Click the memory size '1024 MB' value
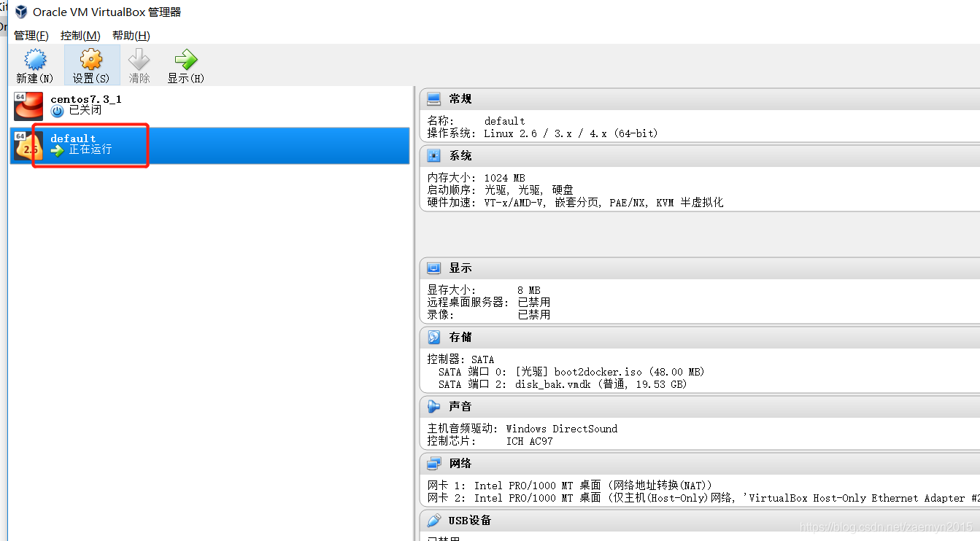The image size is (980, 541). (504, 178)
